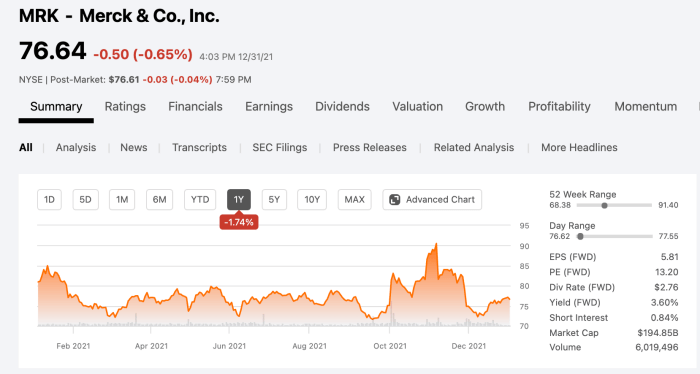Switch chart to 10Y range

[312, 199]
